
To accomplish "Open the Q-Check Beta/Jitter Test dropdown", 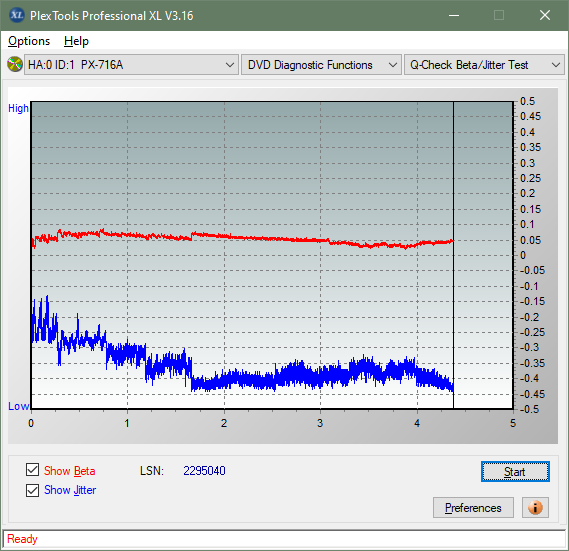I will (x=484, y=65).
